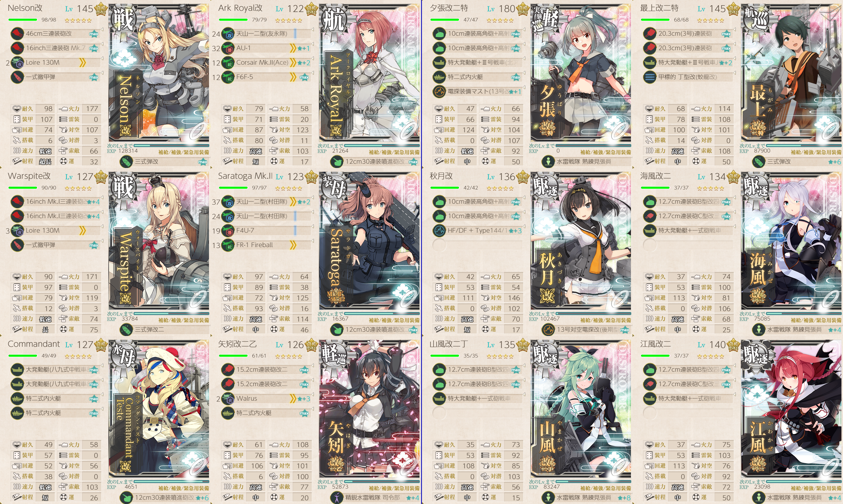Click Mogami's Kouhyouteki midget submarine icon

click(649, 77)
